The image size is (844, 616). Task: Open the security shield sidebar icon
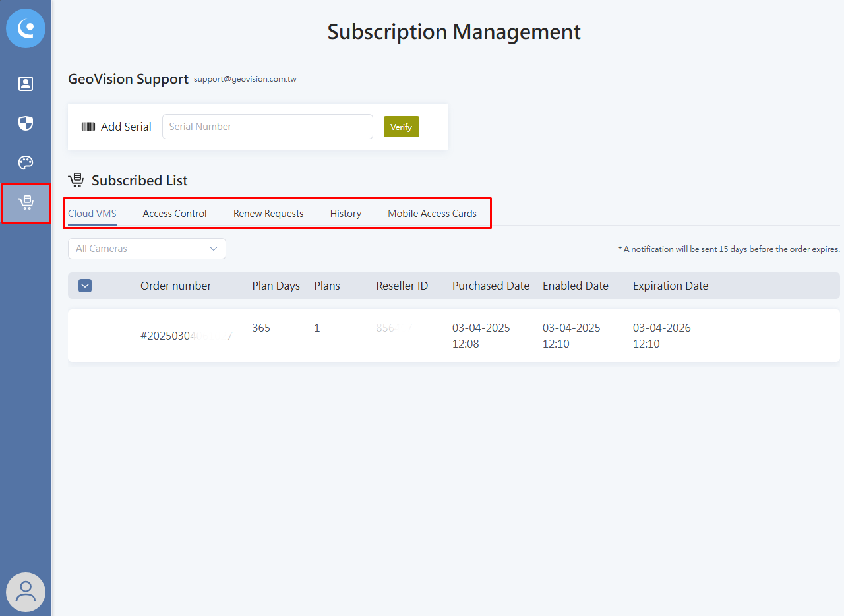26,123
